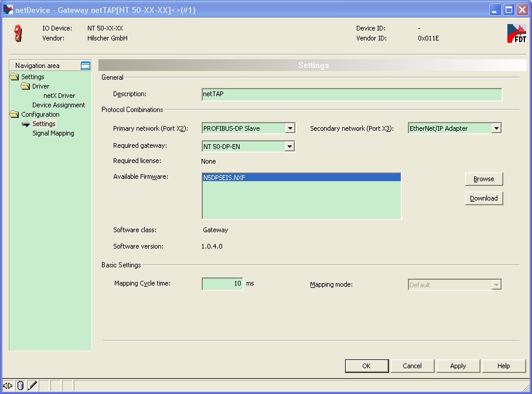532x394 pixels.
Task: Open Secondary network EtherNet/IP Adapter dropdown
Action: pos(455,128)
